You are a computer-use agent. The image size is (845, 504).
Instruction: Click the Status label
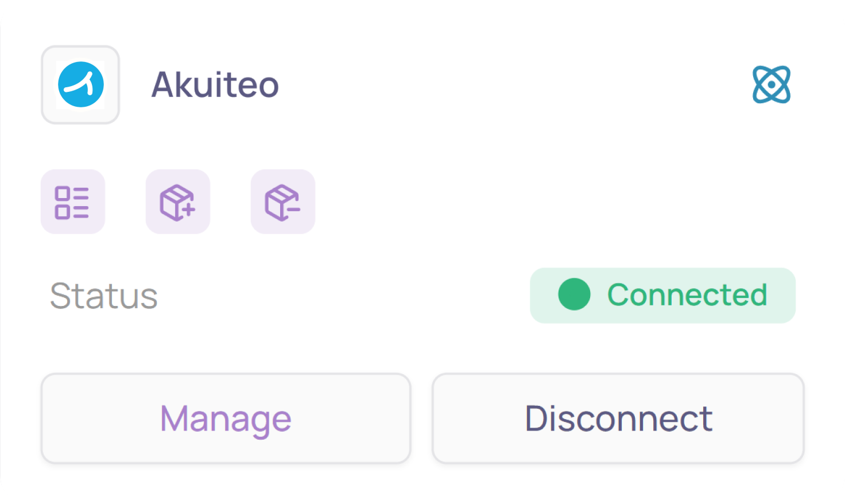[104, 296]
